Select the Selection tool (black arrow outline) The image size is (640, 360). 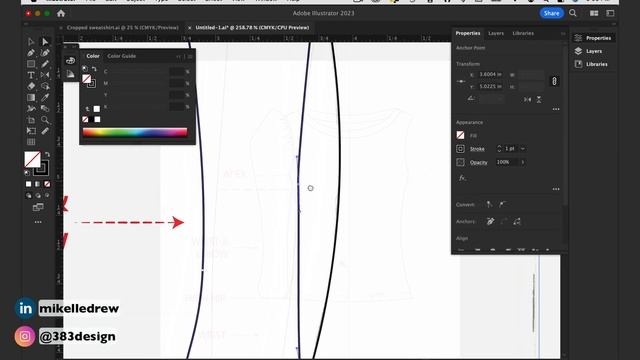[x=31, y=42]
